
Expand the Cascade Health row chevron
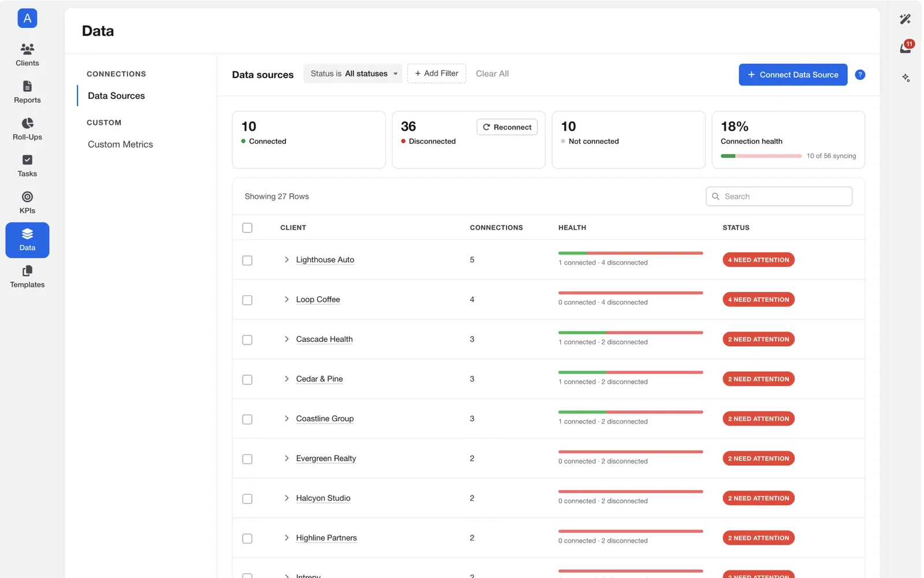[x=286, y=339]
